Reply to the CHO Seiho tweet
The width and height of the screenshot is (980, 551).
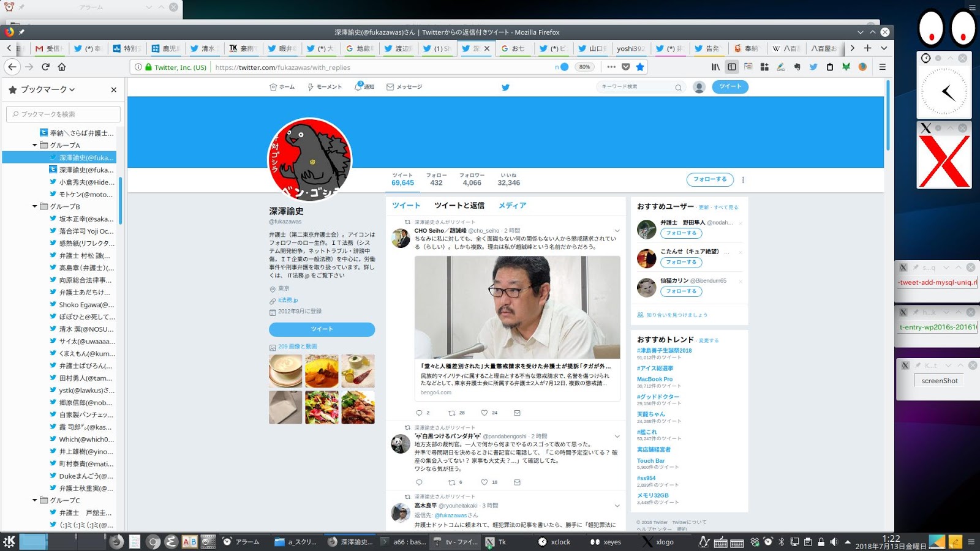(x=419, y=413)
